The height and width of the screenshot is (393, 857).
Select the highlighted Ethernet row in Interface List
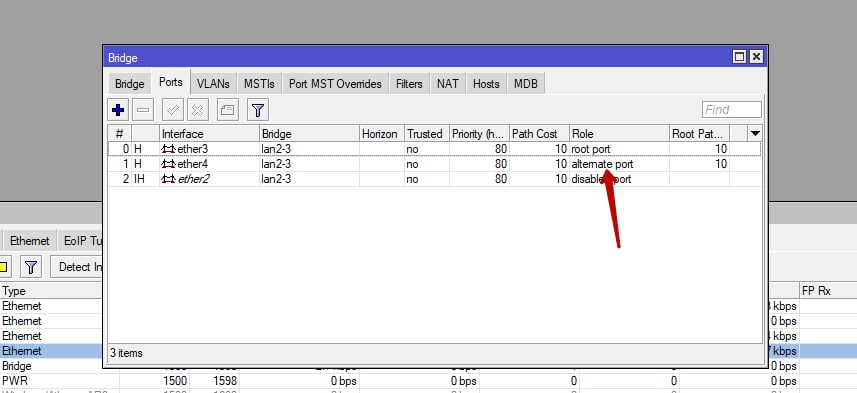51,351
